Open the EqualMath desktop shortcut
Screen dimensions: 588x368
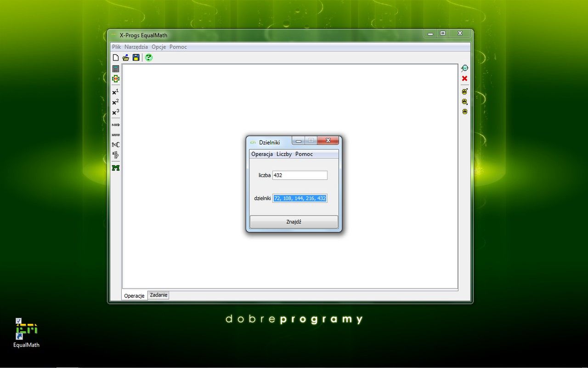click(x=26, y=333)
